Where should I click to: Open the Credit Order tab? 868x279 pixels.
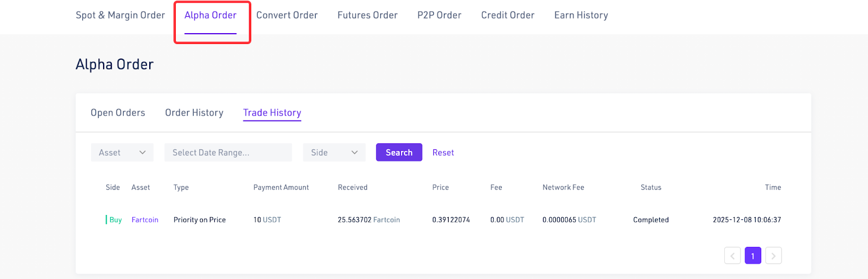click(x=507, y=15)
